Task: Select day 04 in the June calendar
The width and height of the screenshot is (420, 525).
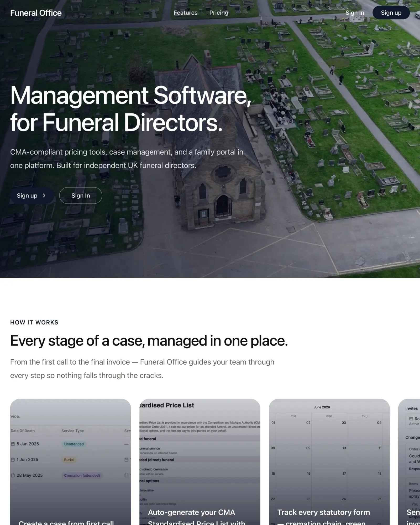Action: [x=379, y=423]
